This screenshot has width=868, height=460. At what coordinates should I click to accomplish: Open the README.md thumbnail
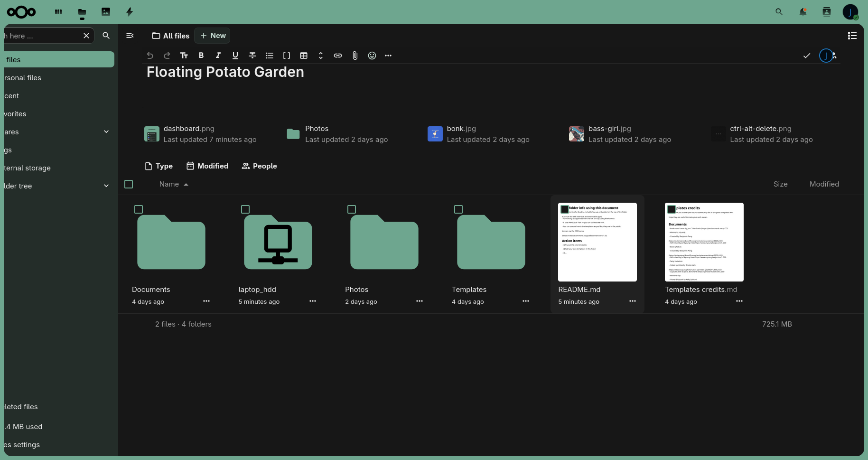[597, 242]
